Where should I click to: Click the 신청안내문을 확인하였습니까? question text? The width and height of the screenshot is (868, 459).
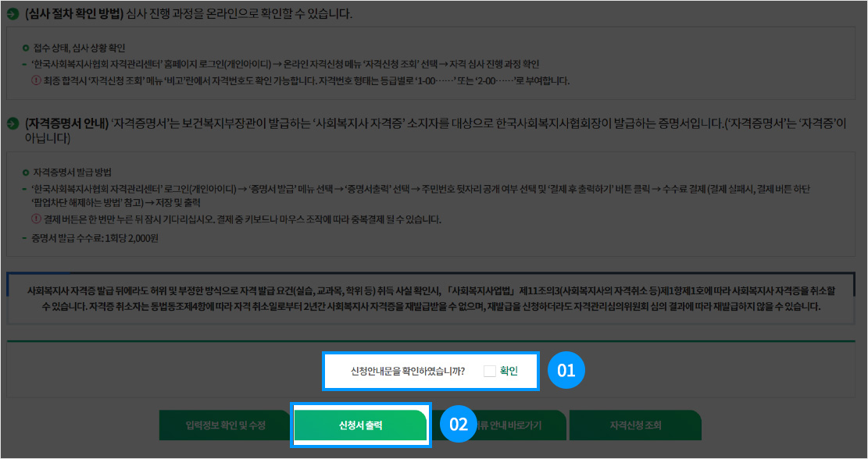click(x=408, y=371)
